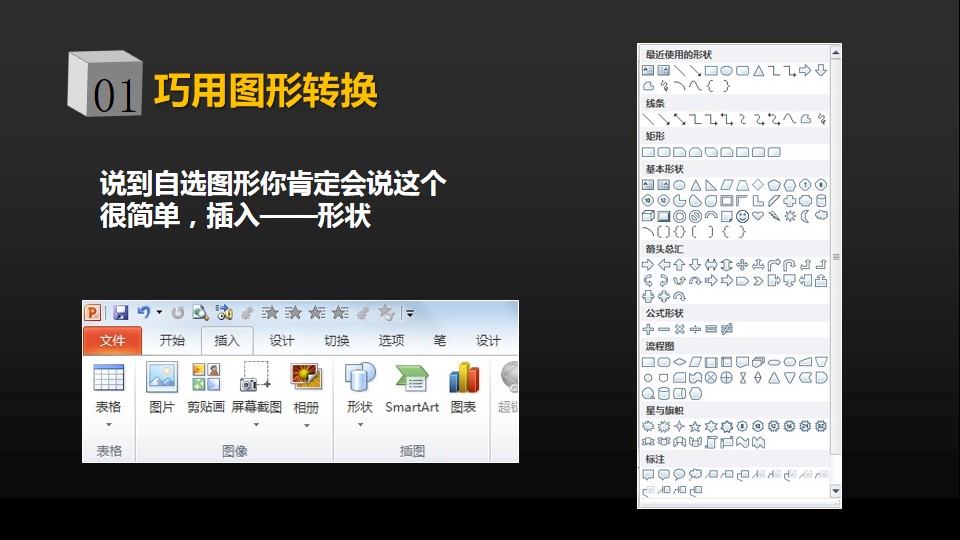Screen dimensions: 960x540
Task: Expand the 相册 photo album dropdown
Action: click(306, 424)
